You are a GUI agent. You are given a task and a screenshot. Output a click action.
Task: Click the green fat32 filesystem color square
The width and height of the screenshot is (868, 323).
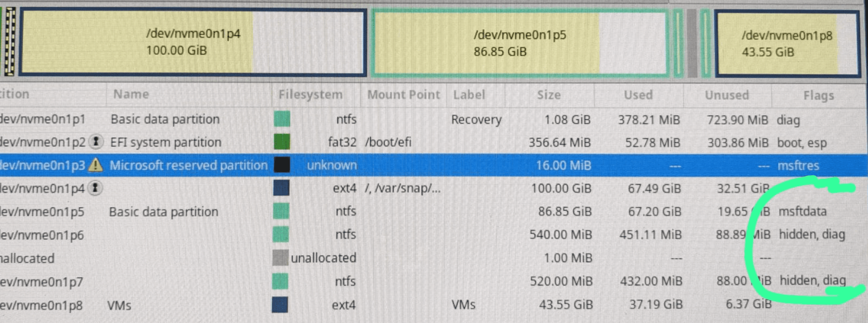pyautogui.click(x=282, y=142)
